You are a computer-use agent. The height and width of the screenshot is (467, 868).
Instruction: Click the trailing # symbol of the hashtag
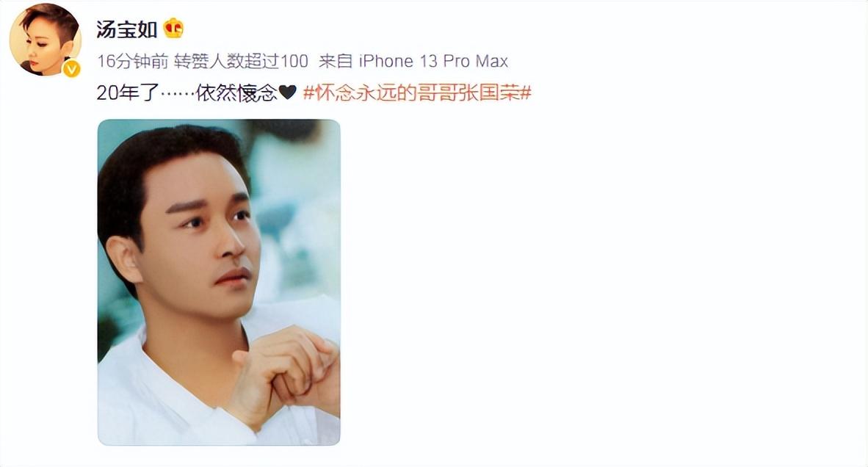click(x=525, y=93)
